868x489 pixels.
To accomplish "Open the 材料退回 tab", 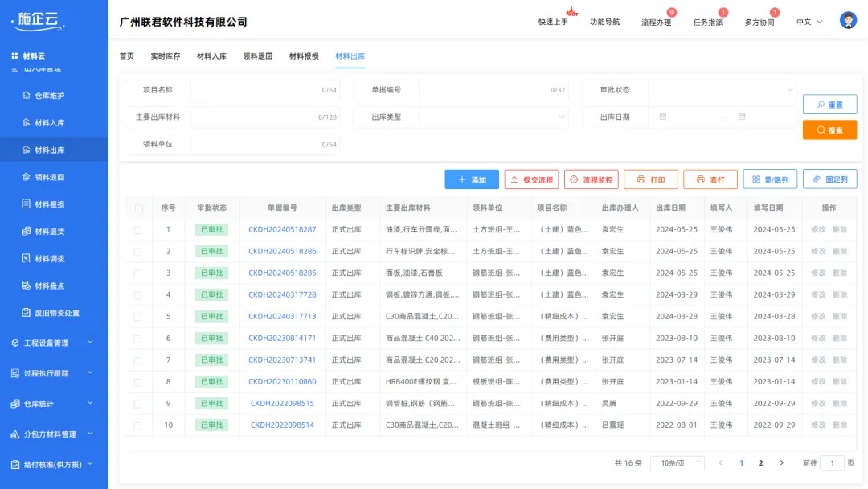I will [x=259, y=56].
